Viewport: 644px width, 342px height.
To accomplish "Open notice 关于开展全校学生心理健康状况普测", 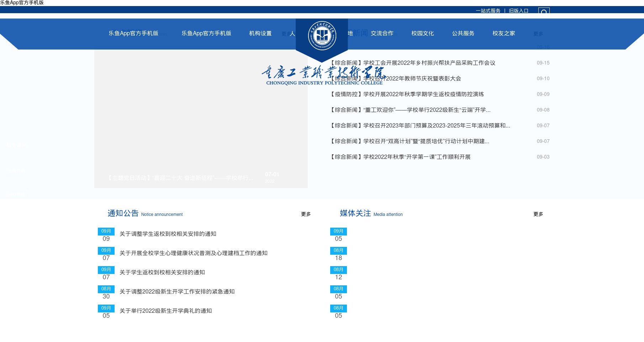I will tap(194, 253).
